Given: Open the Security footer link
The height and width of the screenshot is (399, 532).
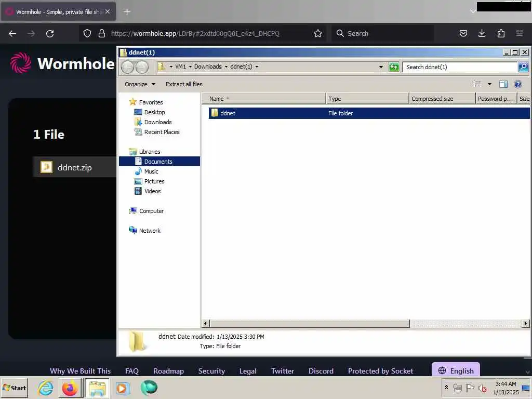Looking at the screenshot, I should coord(211,371).
